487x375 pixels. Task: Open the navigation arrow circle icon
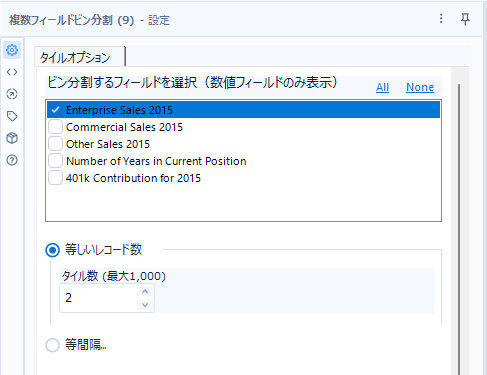point(12,94)
